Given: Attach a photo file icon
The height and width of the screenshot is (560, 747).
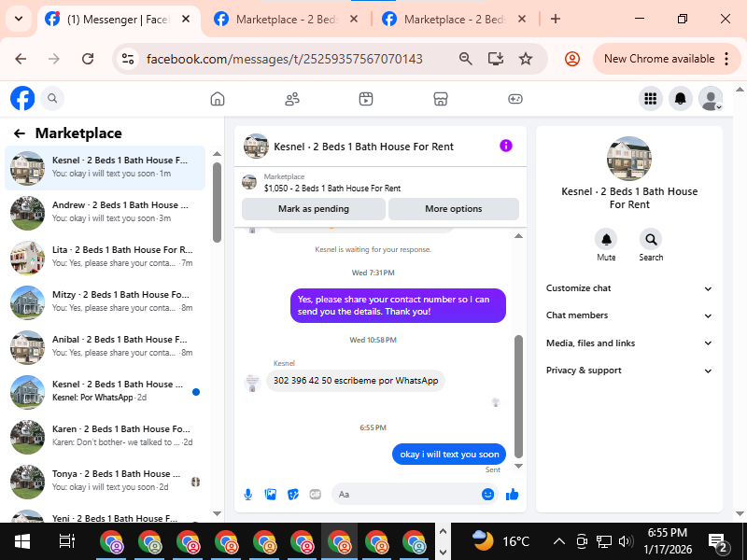Looking at the screenshot, I should tap(270, 495).
